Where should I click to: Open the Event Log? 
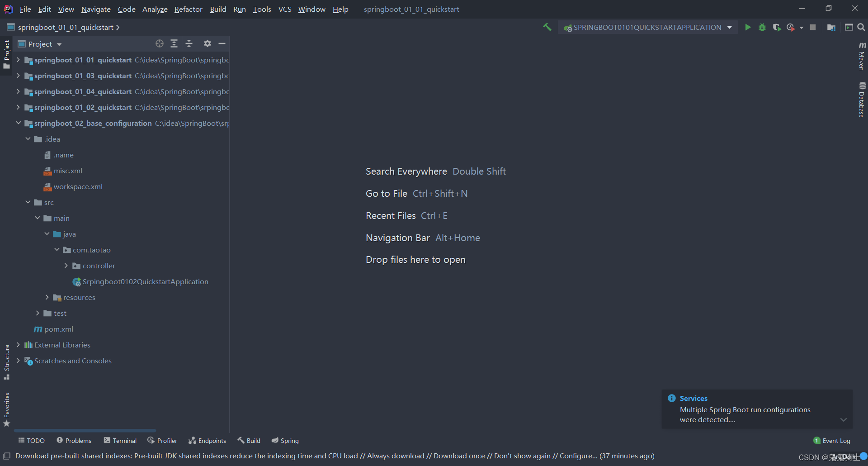832,441
